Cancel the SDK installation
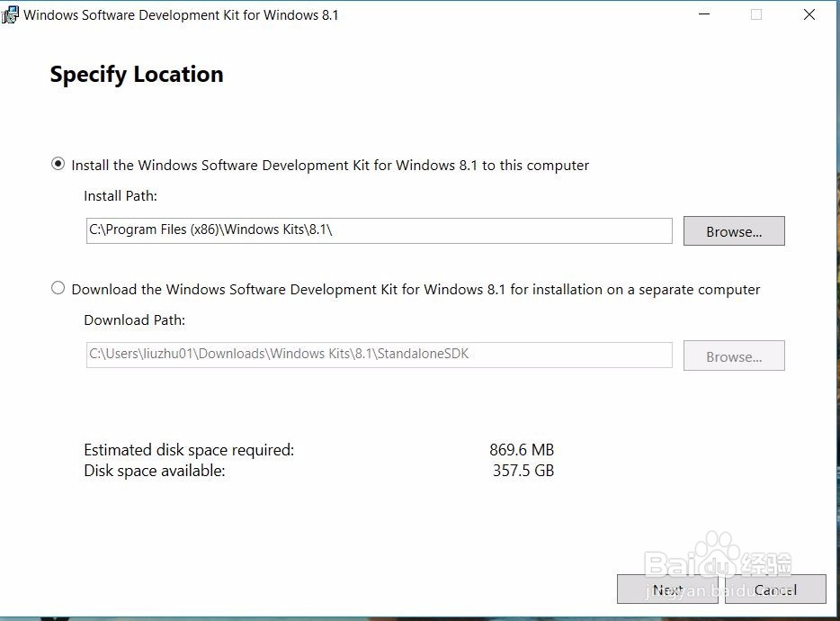Screen dimensions: 840x621 [775, 589]
